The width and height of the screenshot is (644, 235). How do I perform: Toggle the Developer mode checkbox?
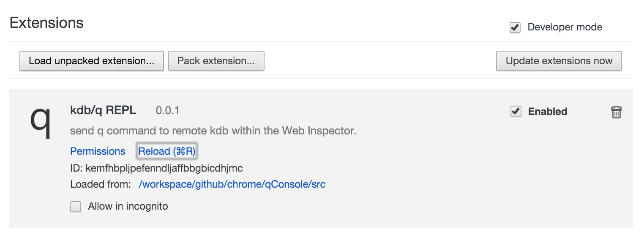[515, 28]
